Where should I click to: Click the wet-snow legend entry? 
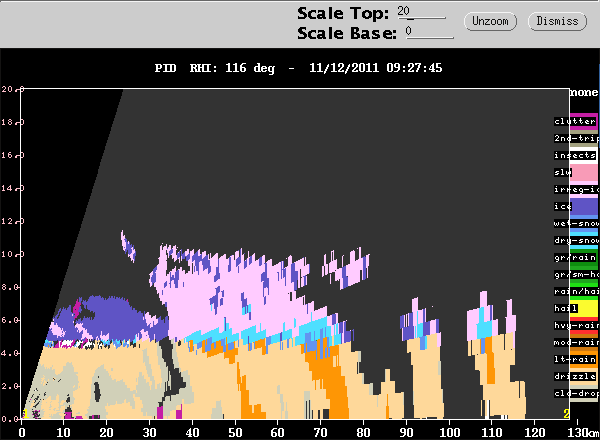[576, 223]
